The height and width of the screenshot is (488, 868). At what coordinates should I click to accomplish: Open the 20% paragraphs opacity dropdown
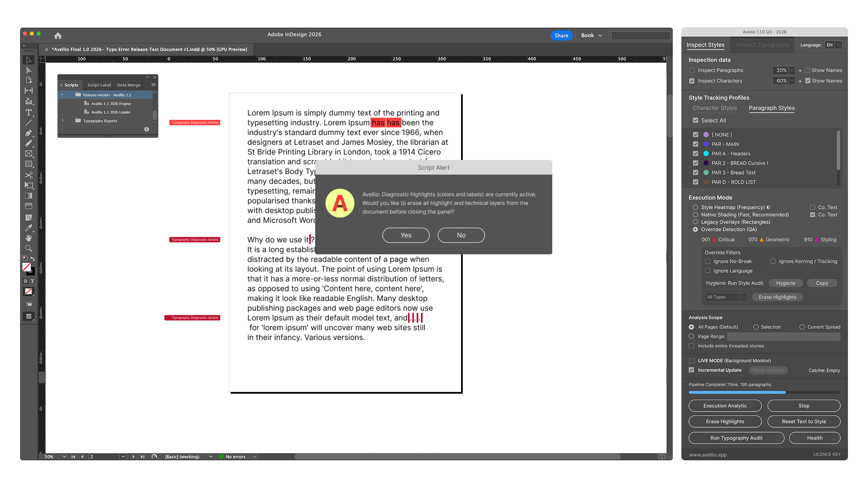pyautogui.click(x=784, y=70)
